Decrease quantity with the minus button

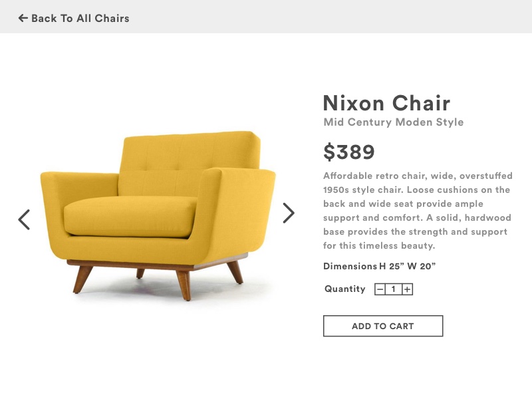(380, 289)
